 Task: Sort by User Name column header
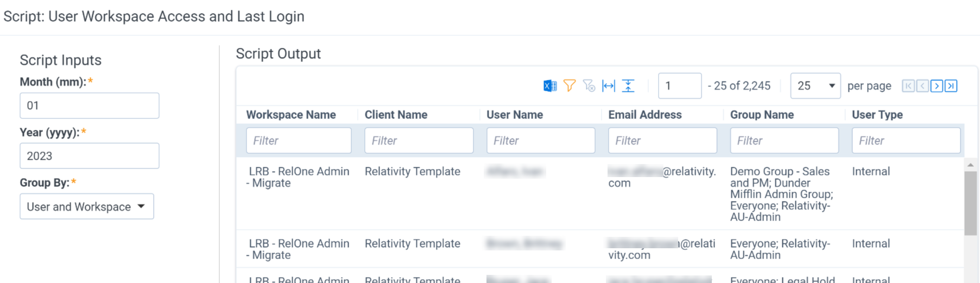coord(515,115)
